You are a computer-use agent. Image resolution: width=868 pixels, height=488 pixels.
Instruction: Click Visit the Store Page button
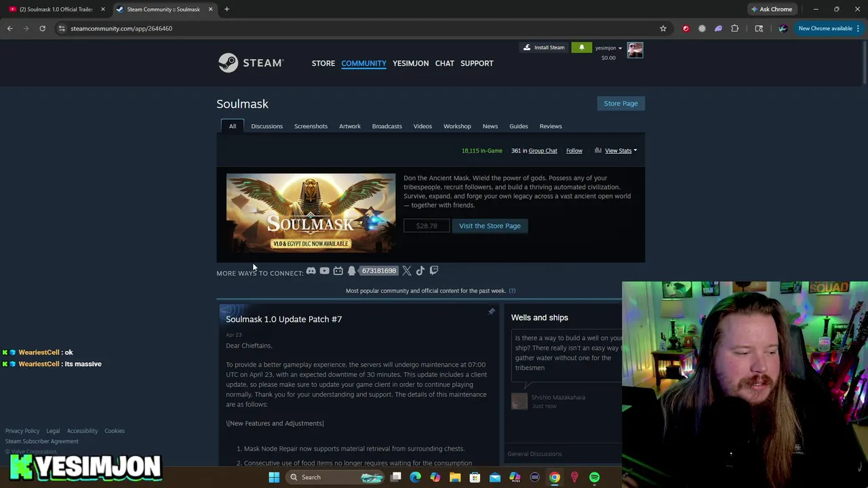point(490,226)
